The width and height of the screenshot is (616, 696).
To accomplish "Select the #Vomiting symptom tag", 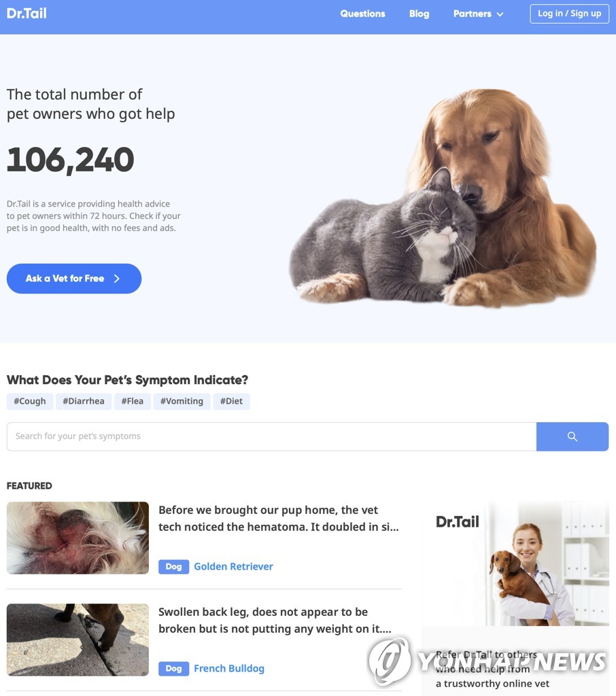I will coord(182,401).
